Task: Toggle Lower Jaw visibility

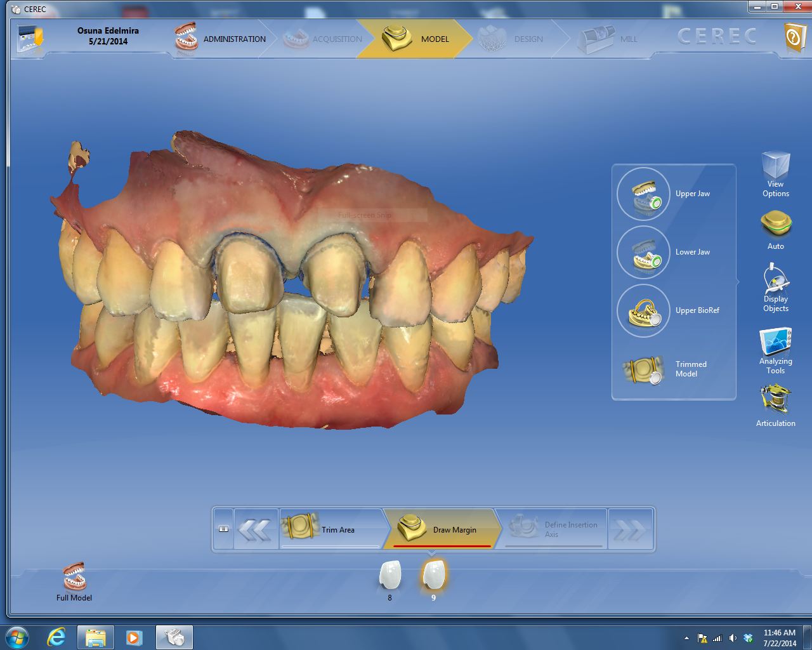Action: [643, 253]
